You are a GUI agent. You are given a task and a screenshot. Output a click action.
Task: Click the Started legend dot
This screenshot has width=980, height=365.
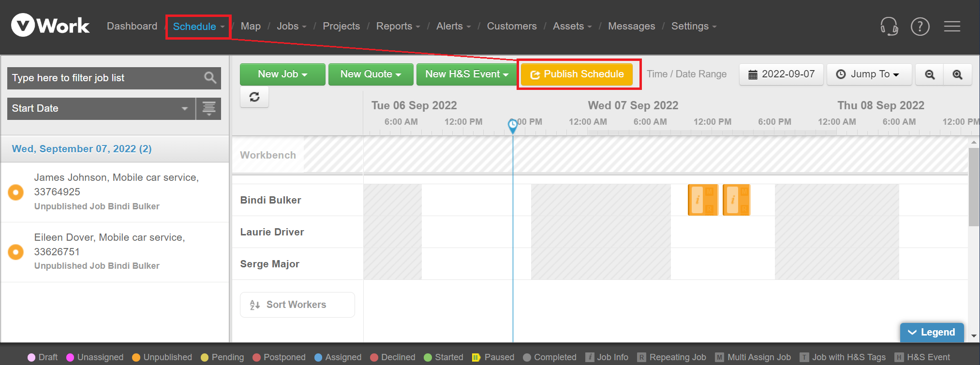tap(428, 357)
